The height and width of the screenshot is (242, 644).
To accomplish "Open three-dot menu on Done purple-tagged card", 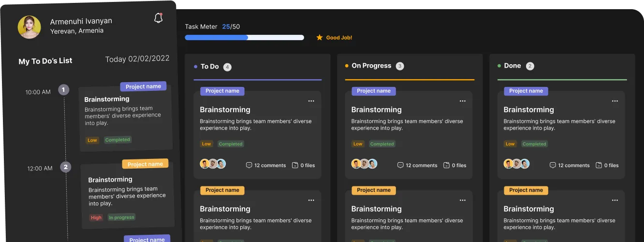I will [615, 101].
